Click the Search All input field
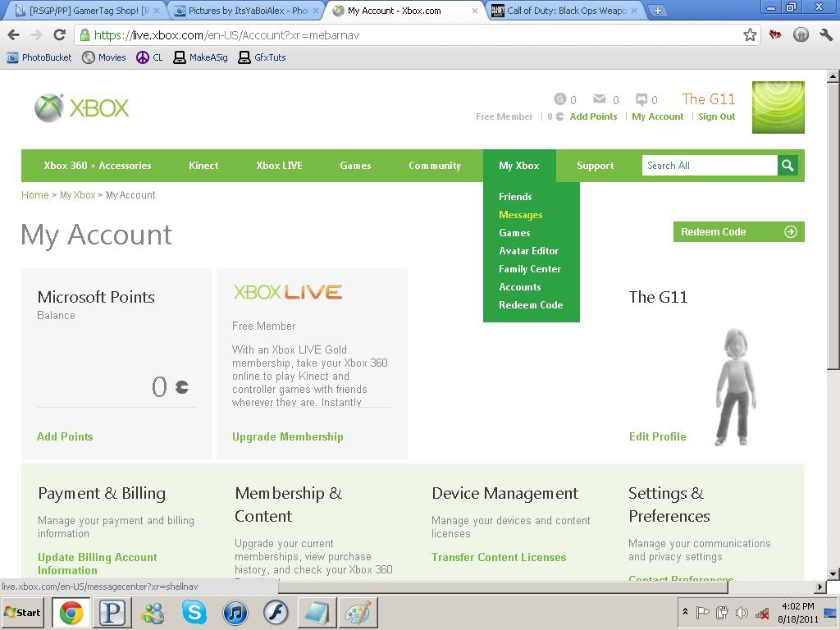840x630 pixels. pyautogui.click(x=710, y=166)
